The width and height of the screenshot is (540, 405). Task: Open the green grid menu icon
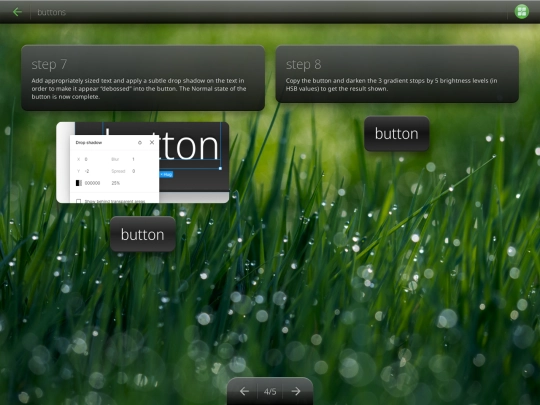point(521,12)
